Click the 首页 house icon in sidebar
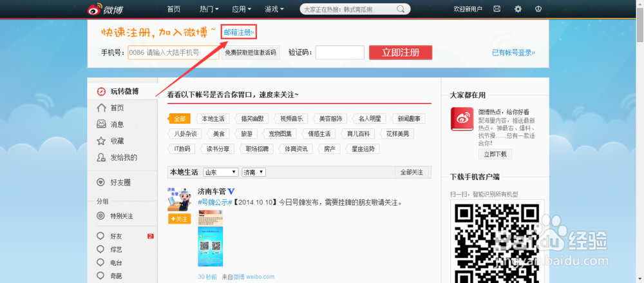Image resolution: width=644 pixels, height=283 pixels. 101,108
